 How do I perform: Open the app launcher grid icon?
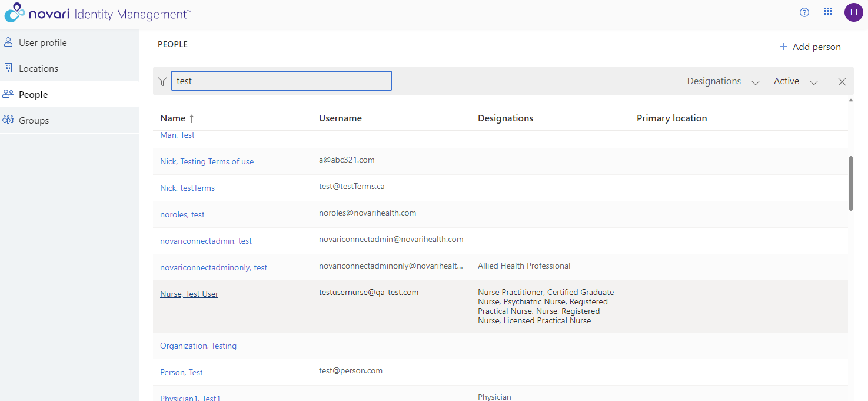[x=828, y=12]
